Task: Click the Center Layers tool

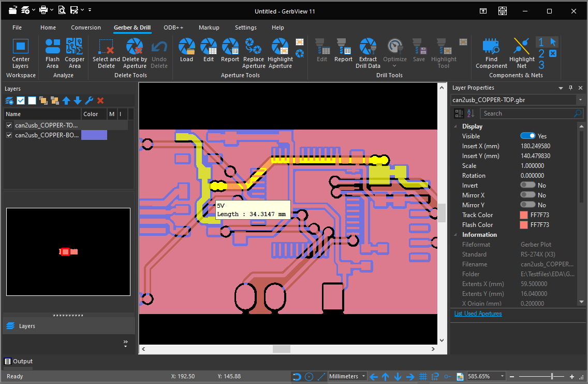Action: pos(21,54)
